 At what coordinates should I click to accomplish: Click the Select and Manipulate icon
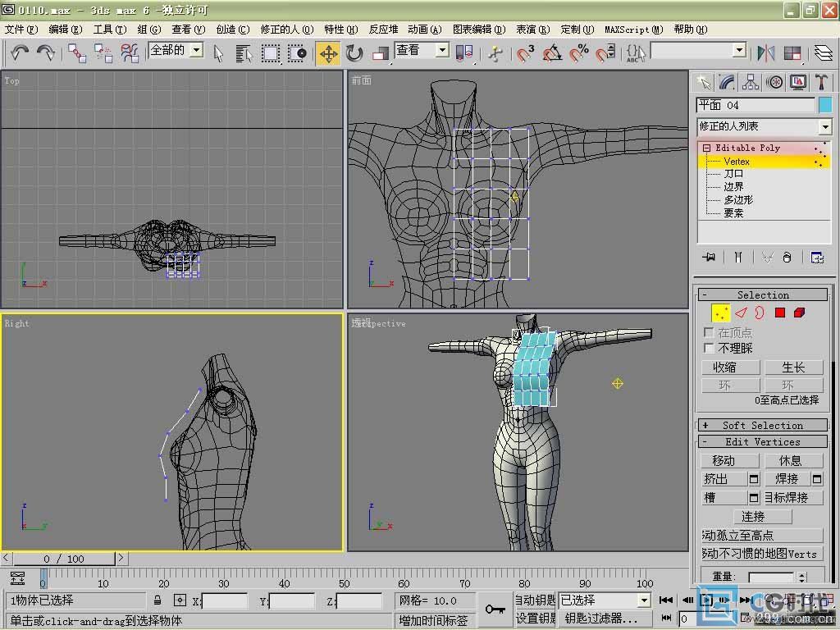pos(495,53)
